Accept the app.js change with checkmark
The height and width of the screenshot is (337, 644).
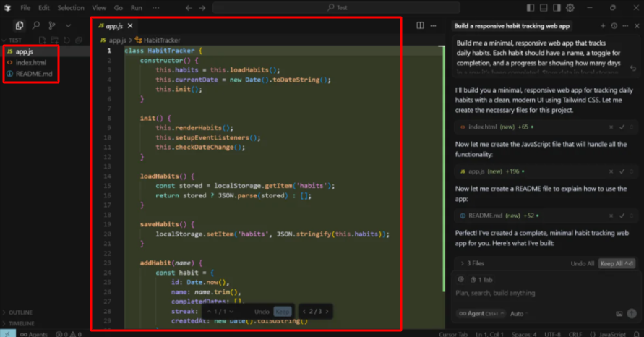click(x=622, y=171)
